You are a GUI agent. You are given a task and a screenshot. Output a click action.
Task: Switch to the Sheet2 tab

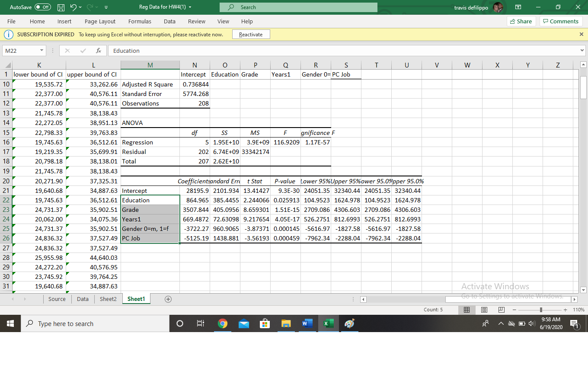pos(108,299)
